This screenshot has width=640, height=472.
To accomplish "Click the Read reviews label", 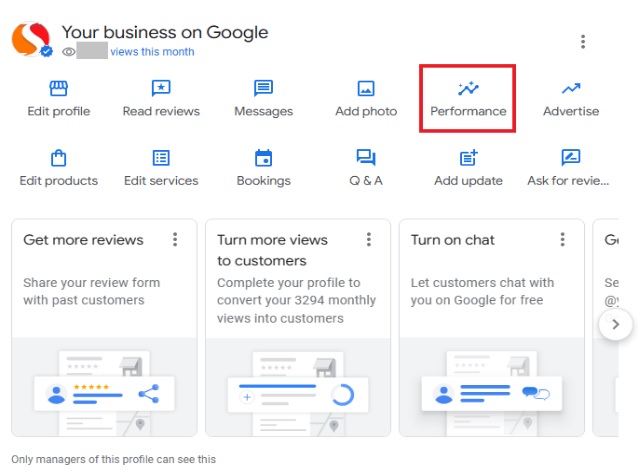I will coord(161,111).
